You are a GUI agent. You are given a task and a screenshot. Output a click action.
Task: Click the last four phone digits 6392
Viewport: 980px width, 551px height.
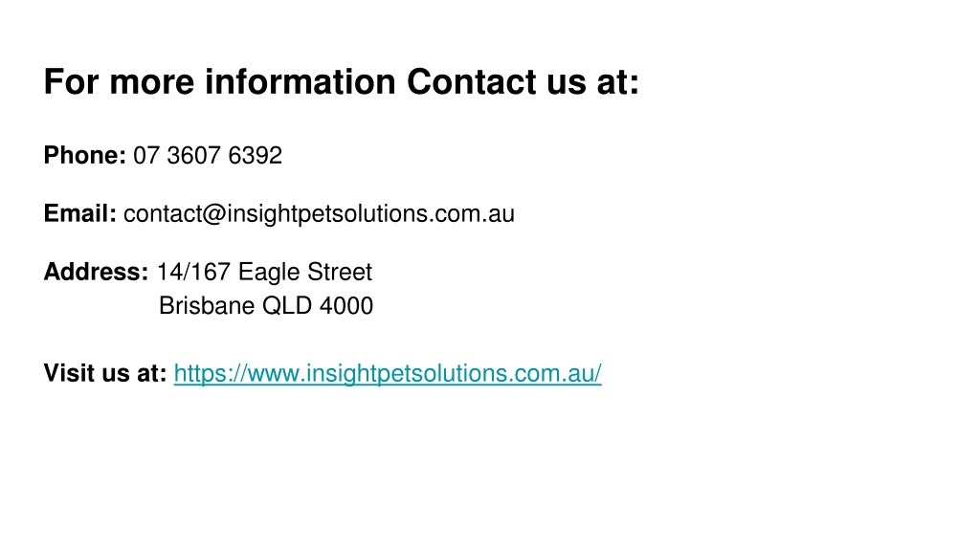[x=255, y=156]
